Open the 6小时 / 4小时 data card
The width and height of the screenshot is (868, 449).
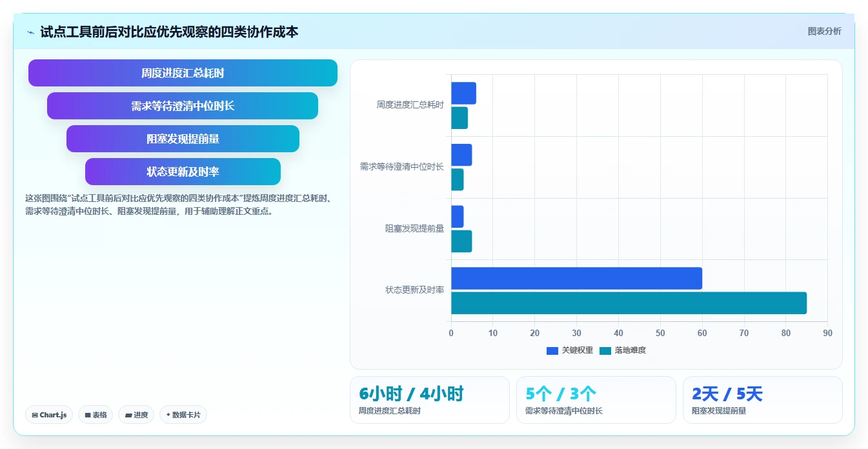click(x=429, y=400)
